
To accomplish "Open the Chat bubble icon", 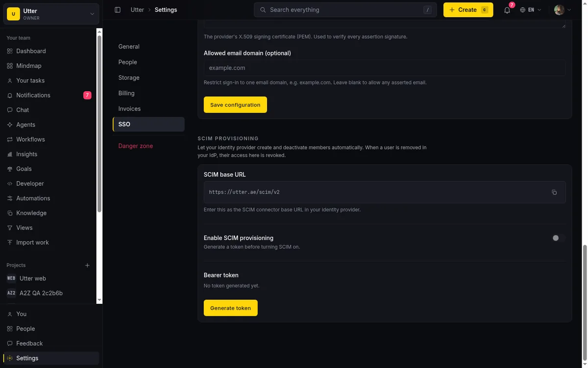I will [10, 110].
